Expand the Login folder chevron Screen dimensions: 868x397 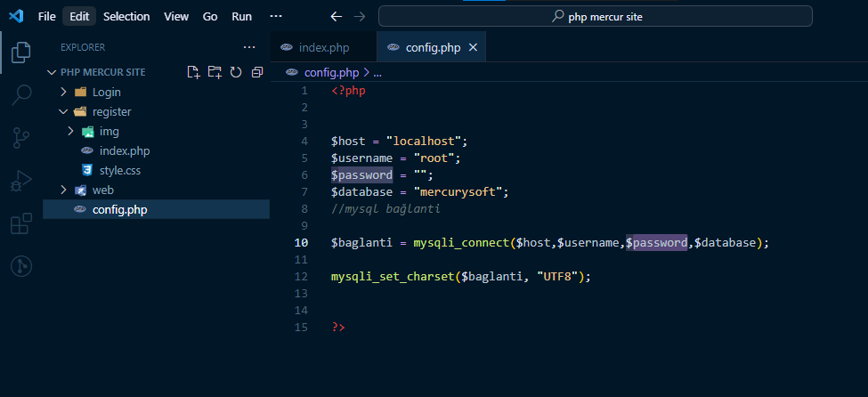click(x=64, y=92)
